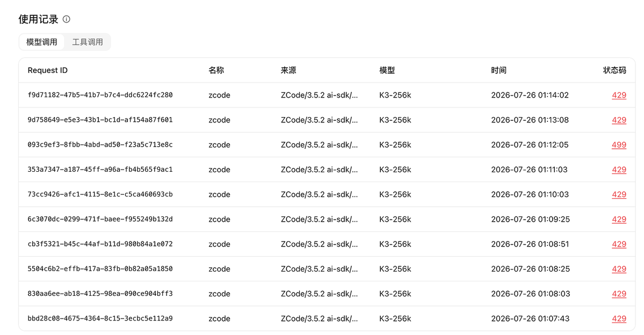Viewport: 644px width, 335px height.
Task: Click timestamp 2026-07-26 01:12:05
Action: (x=530, y=145)
